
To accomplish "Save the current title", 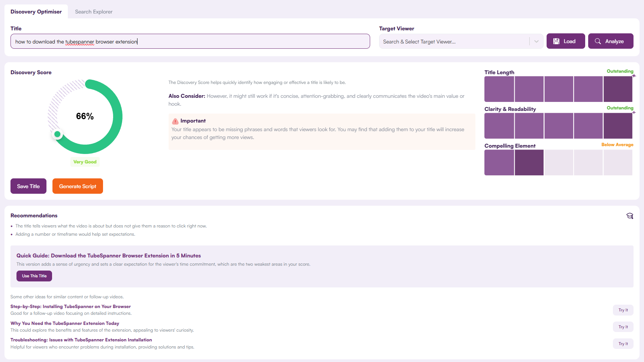I will pyautogui.click(x=28, y=186).
